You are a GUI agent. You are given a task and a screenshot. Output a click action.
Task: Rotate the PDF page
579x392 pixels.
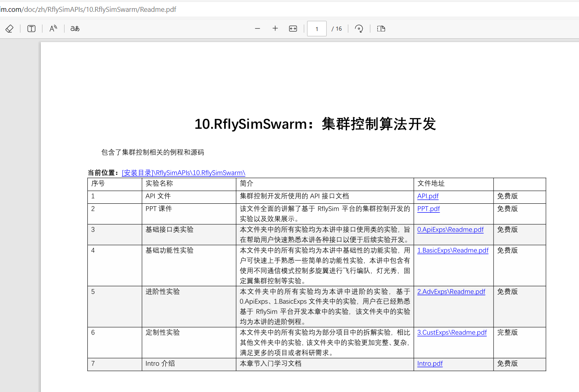coord(359,29)
